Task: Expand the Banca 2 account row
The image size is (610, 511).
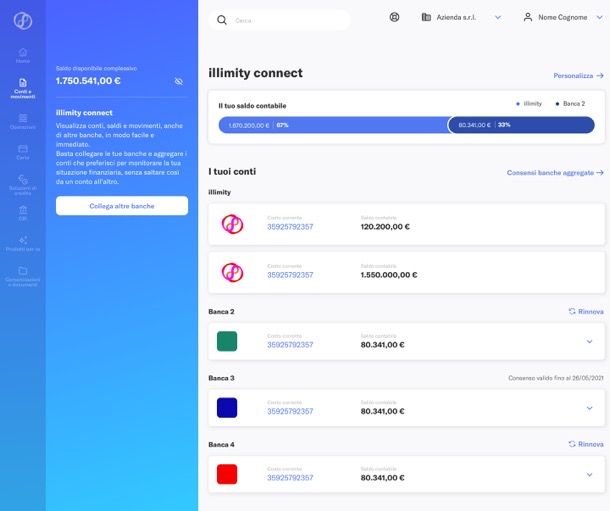Action: pyautogui.click(x=589, y=341)
